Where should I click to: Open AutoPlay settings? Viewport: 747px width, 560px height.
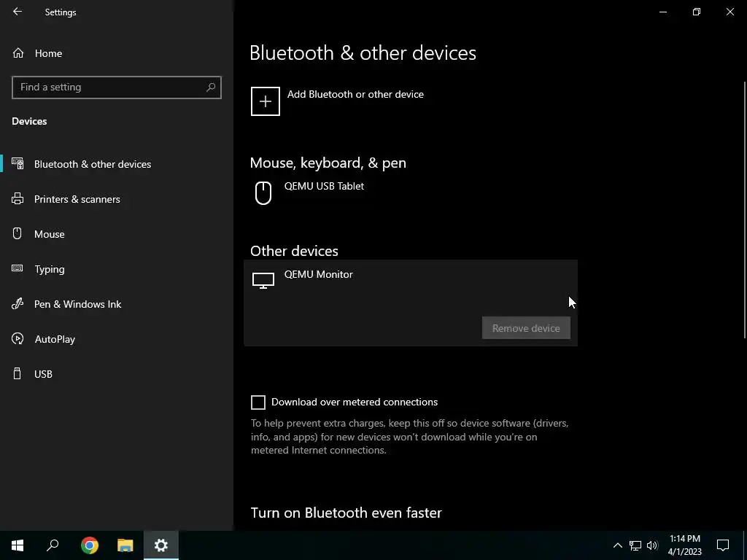(117, 339)
